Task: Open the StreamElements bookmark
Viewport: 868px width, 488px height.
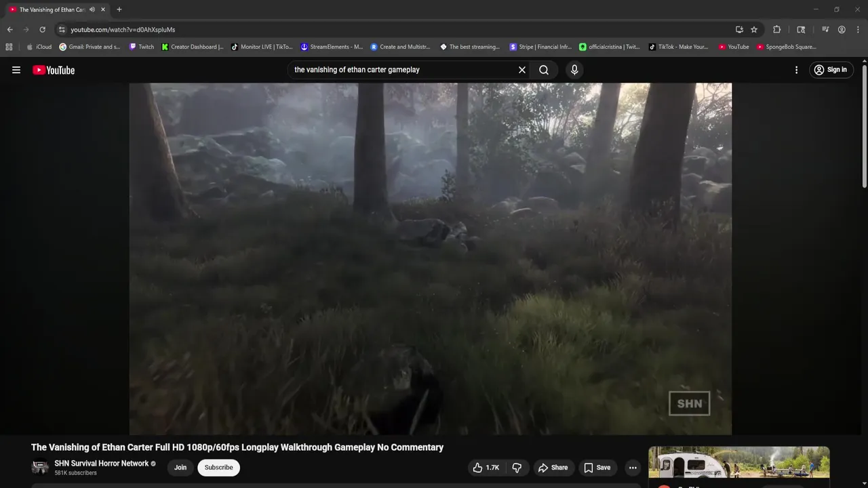Action: [x=332, y=47]
